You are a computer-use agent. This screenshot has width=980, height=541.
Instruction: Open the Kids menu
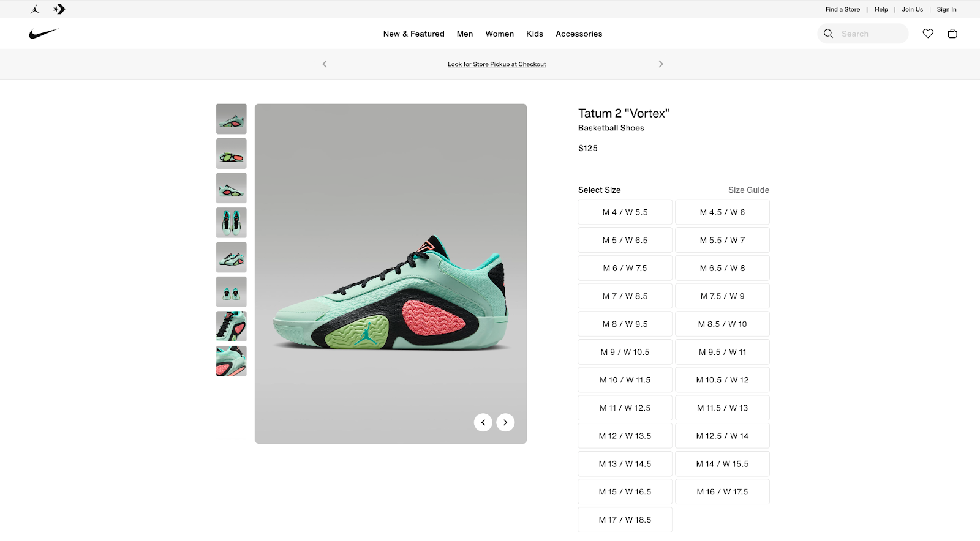[535, 34]
